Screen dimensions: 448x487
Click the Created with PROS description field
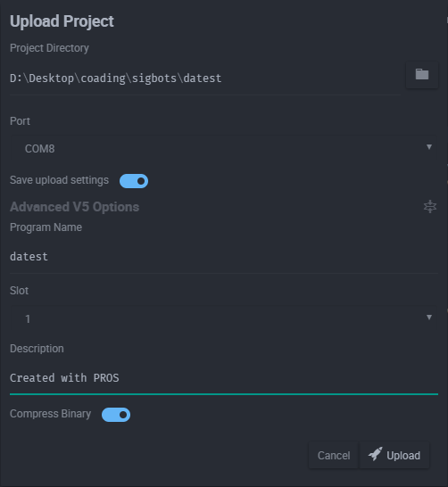pos(224,378)
